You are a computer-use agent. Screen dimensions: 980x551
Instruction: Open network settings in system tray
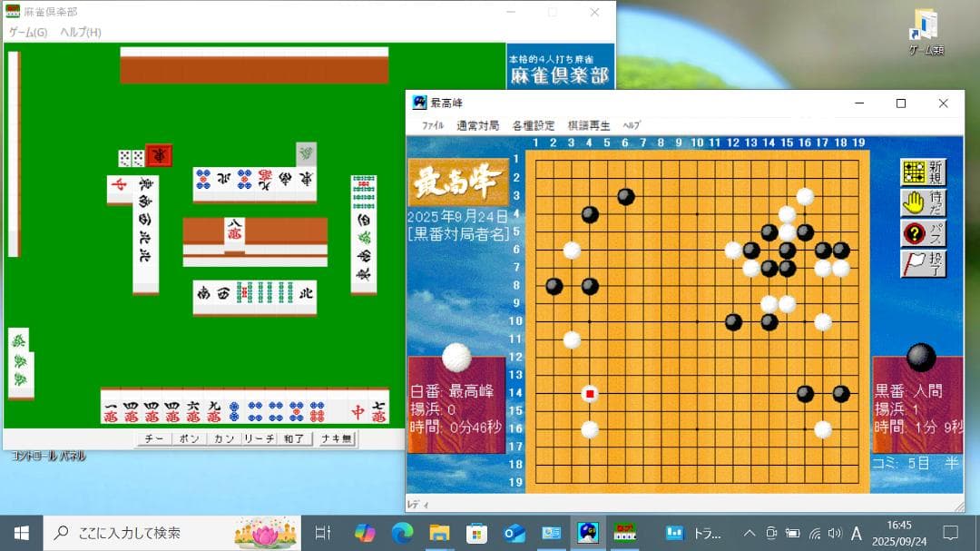click(x=814, y=533)
